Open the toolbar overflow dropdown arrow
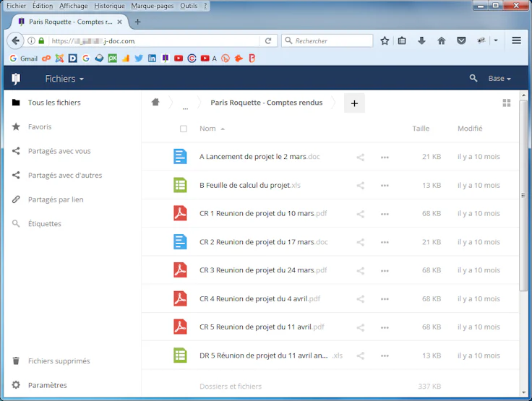This screenshot has height=401, width=532. 496,40
